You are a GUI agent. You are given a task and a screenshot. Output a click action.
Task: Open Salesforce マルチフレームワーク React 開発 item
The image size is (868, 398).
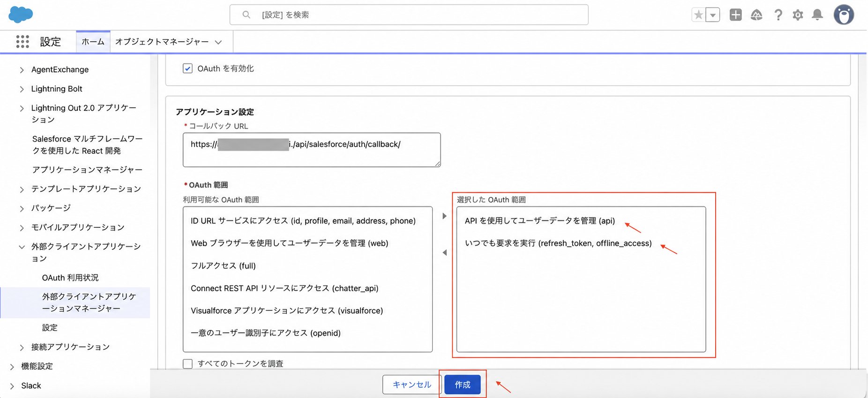pyautogui.click(x=87, y=145)
